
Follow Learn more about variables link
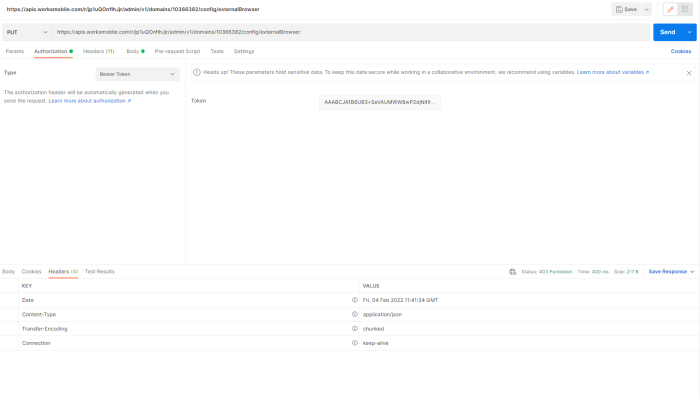[612, 72]
